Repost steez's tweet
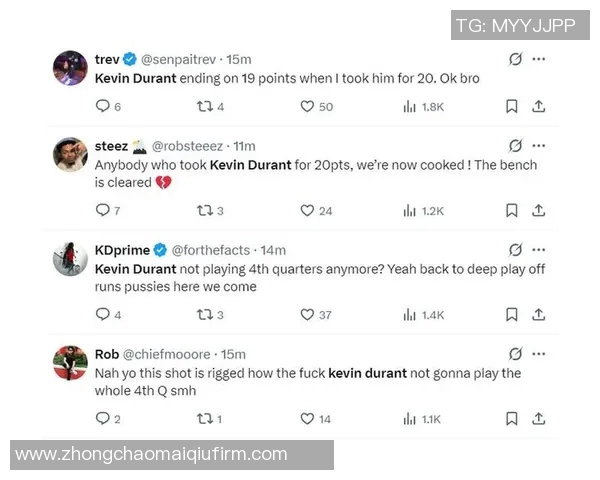The image size is (600, 480). (203, 210)
